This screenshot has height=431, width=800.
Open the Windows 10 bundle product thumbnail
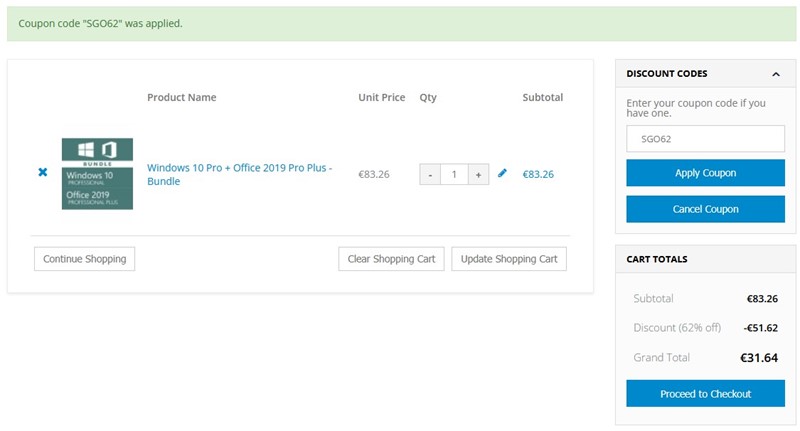[x=97, y=173]
